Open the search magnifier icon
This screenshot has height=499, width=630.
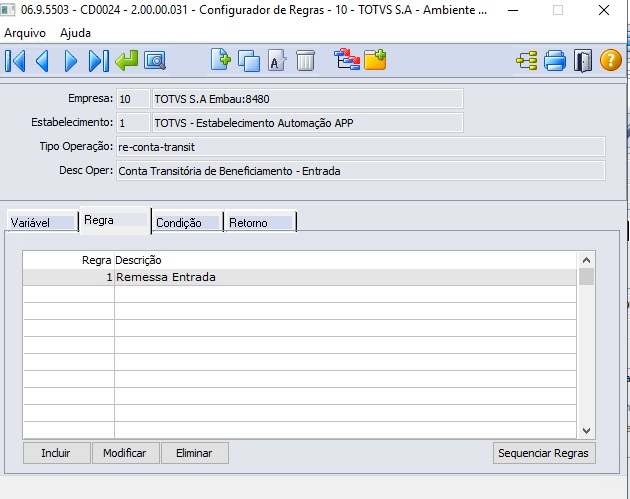click(155, 61)
